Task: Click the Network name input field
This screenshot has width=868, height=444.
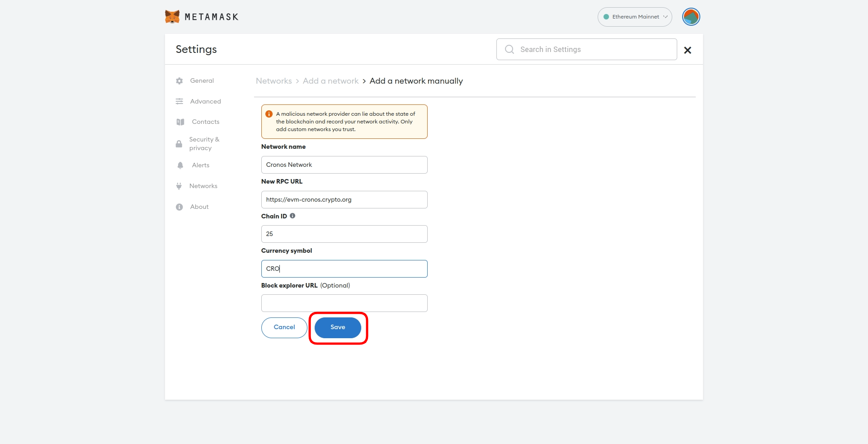Action: [x=344, y=165]
